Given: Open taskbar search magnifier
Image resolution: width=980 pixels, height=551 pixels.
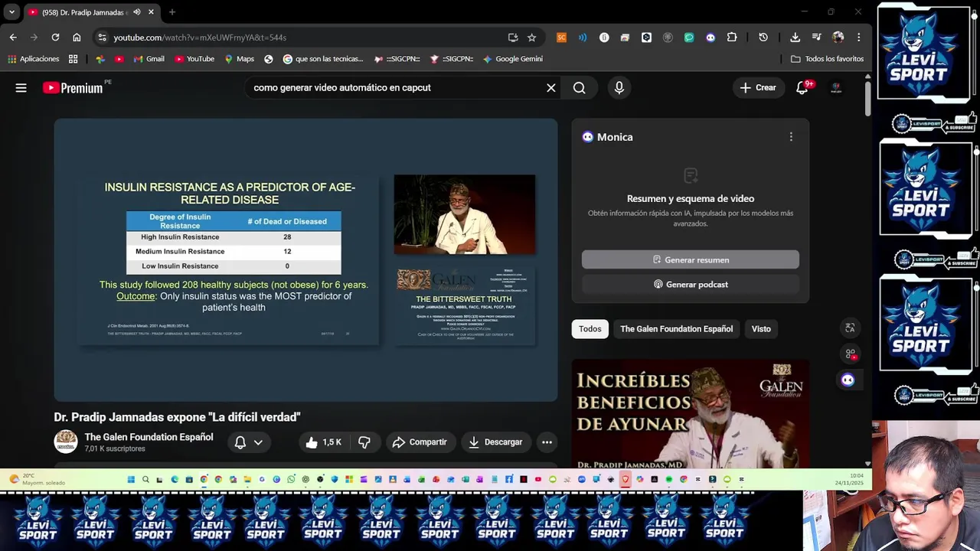Looking at the screenshot, I should (x=145, y=480).
